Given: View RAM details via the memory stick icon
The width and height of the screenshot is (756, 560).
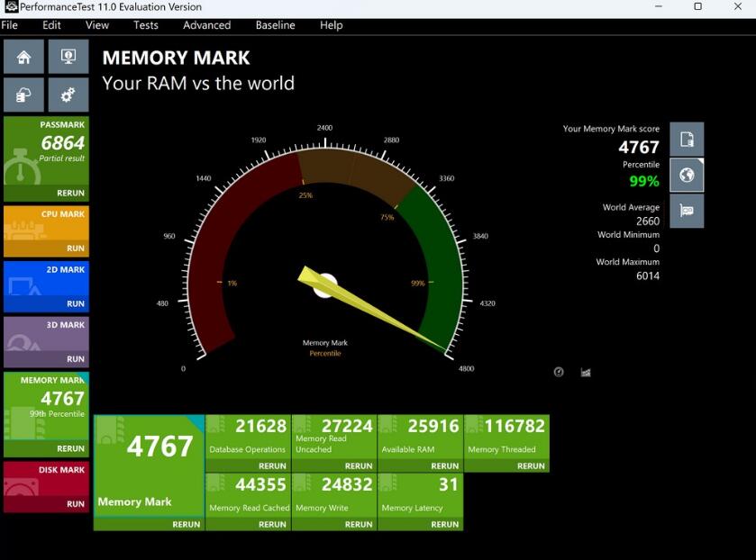Looking at the screenshot, I should [686, 211].
